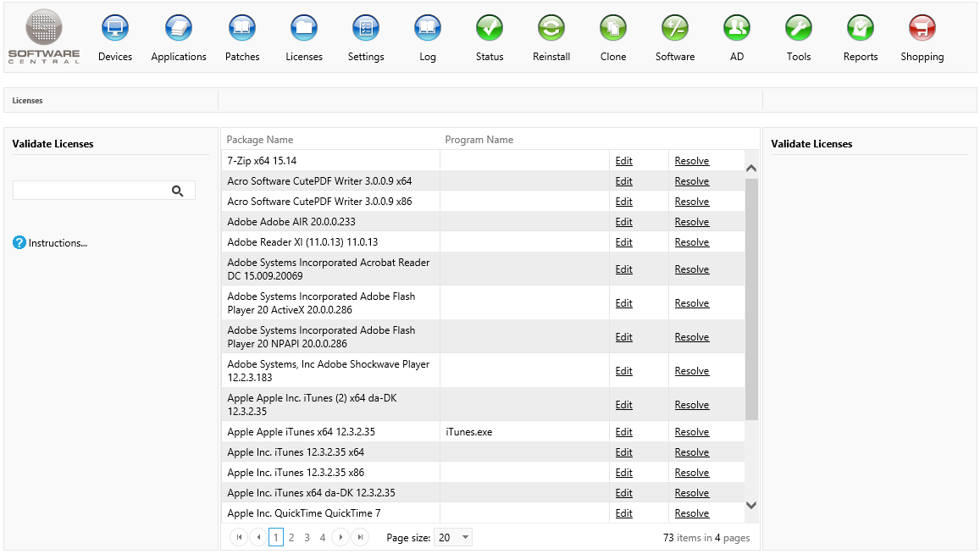Screen dimensions: 980x554
Task: Sort by Package Name column header
Action: 260,140
